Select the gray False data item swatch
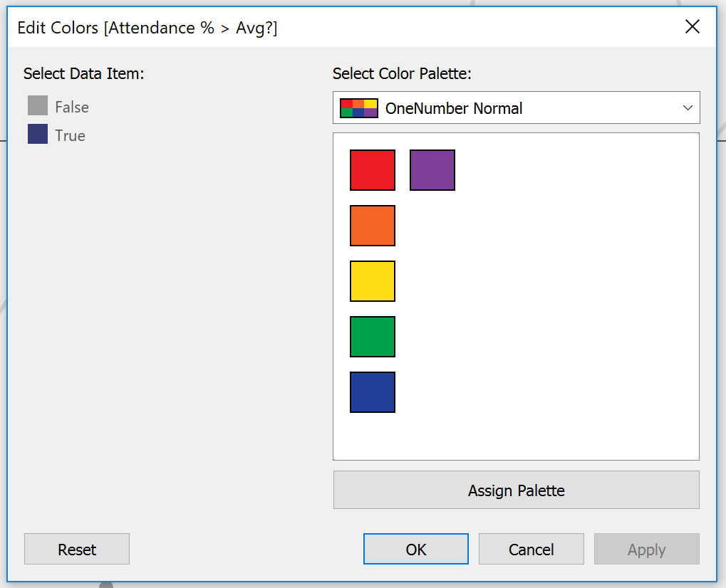This screenshot has height=588, width=726. coord(38,105)
